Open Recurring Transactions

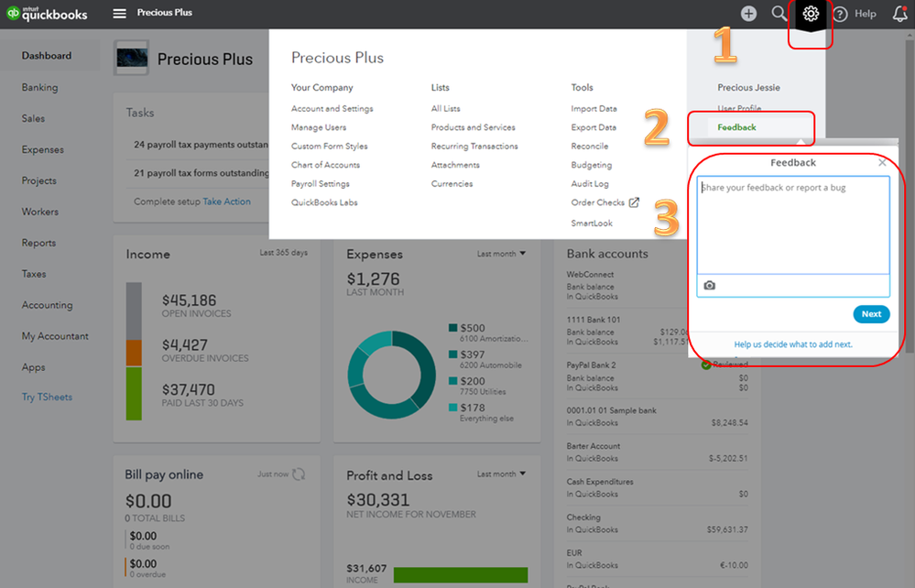(474, 146)
